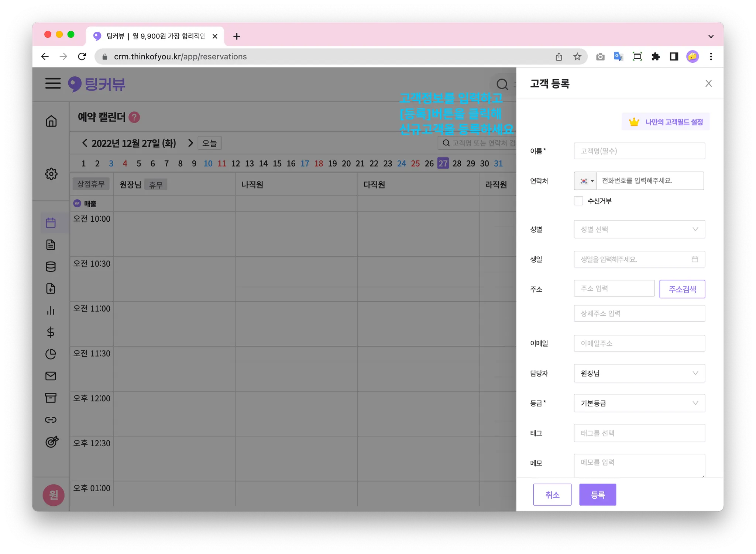Expand the 등급 기본등급 dropdown
Image resolution: width=756 pixels, height=554 pixels.
[639, 403]
